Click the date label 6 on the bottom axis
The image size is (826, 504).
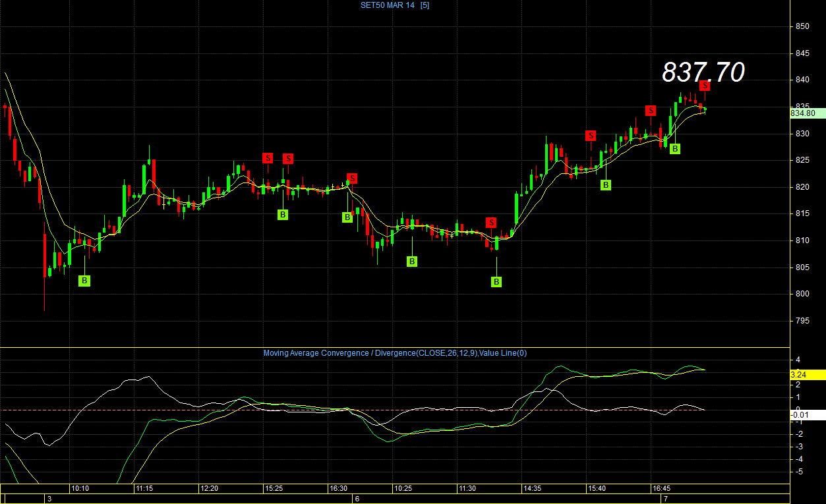coord(357,499)
